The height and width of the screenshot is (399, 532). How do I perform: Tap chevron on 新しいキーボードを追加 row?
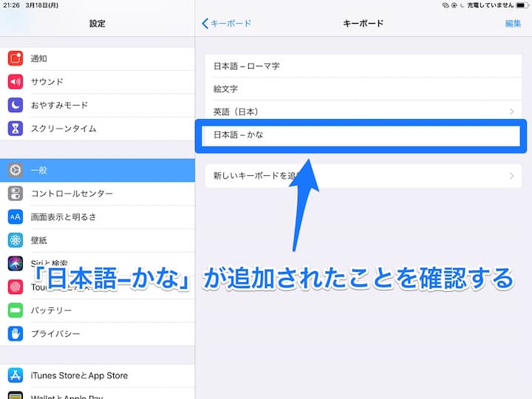click(511, 176)
